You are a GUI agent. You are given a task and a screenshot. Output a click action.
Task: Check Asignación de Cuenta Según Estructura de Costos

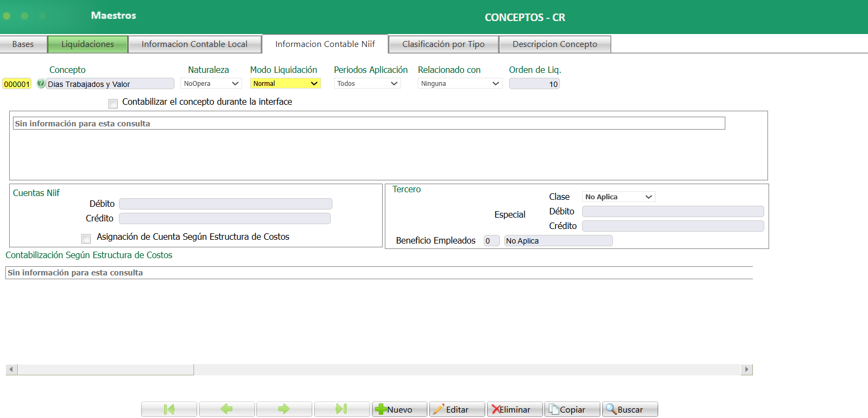(x=86, y=238)
